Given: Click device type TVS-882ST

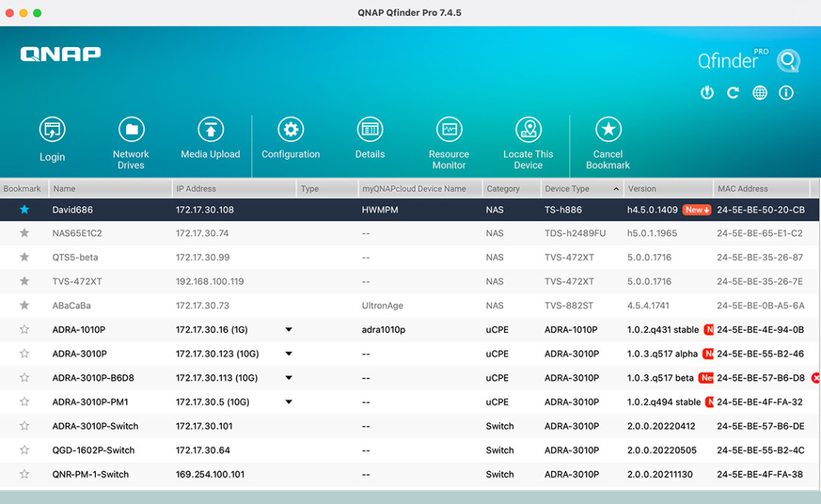Looking at the screenshot, I should click(569, 306).
